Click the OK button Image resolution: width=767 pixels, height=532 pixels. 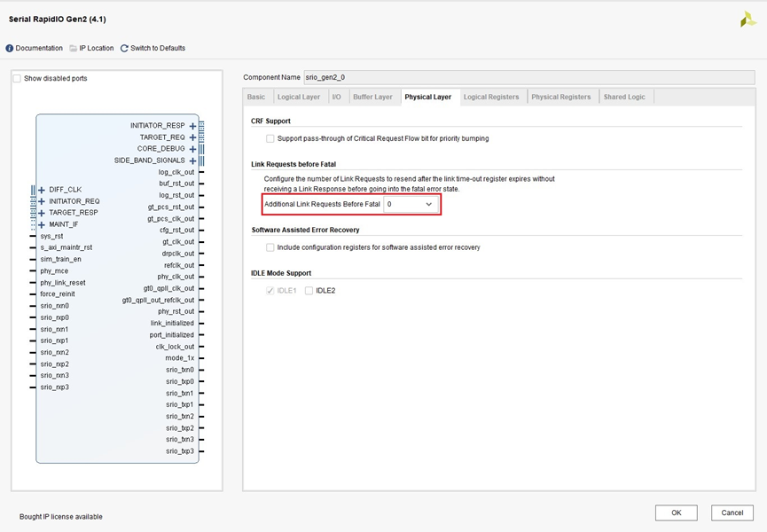677,512
